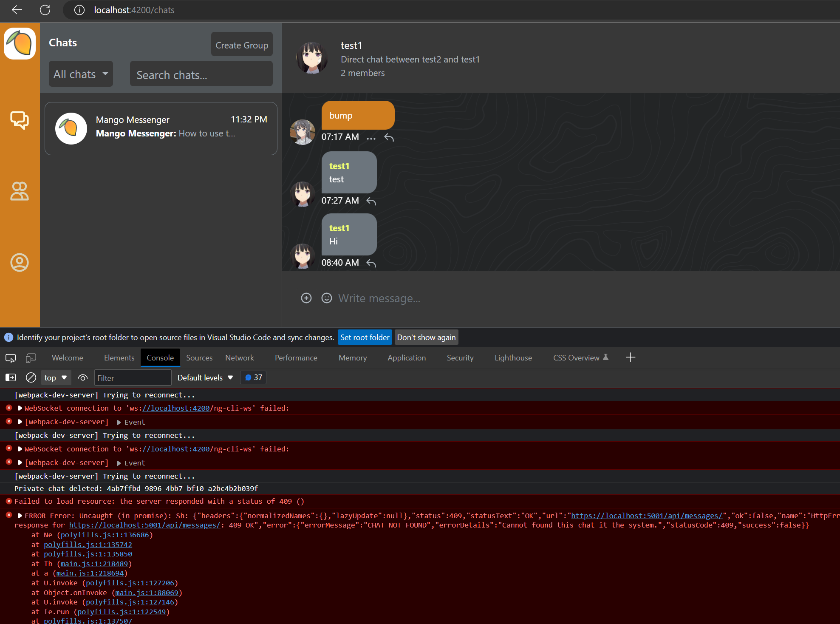Expand the first WebSocket connection error entry

point(20,408)
